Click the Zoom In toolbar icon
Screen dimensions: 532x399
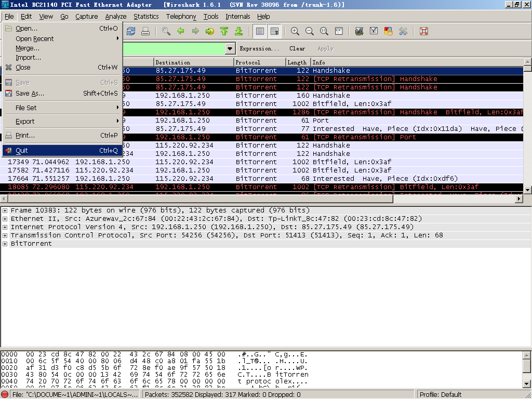point(295,31)
